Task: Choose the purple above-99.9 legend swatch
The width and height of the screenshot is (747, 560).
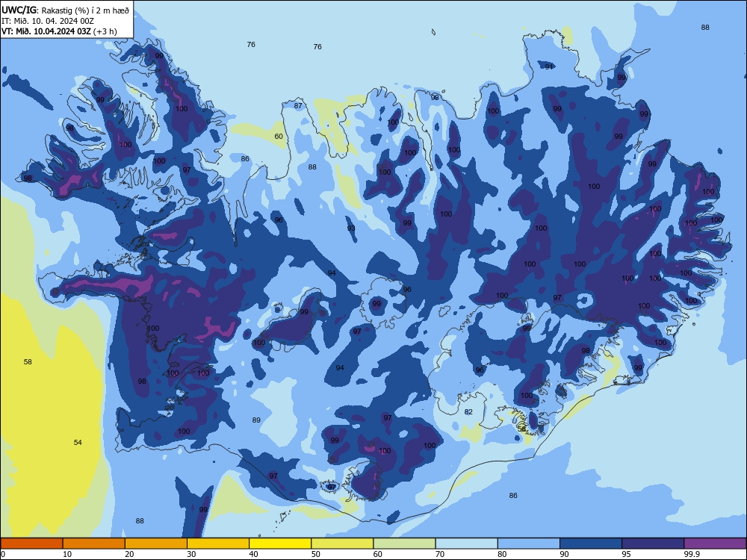Action: pos(715,544)
